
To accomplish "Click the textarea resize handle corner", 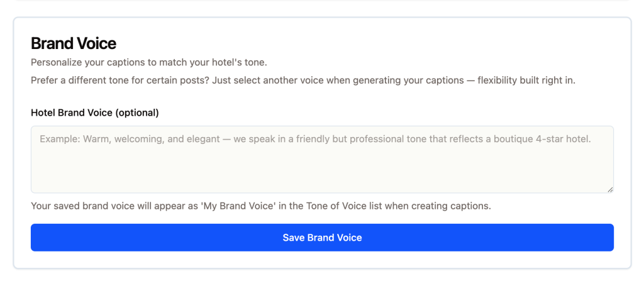I will pos(610,189).
